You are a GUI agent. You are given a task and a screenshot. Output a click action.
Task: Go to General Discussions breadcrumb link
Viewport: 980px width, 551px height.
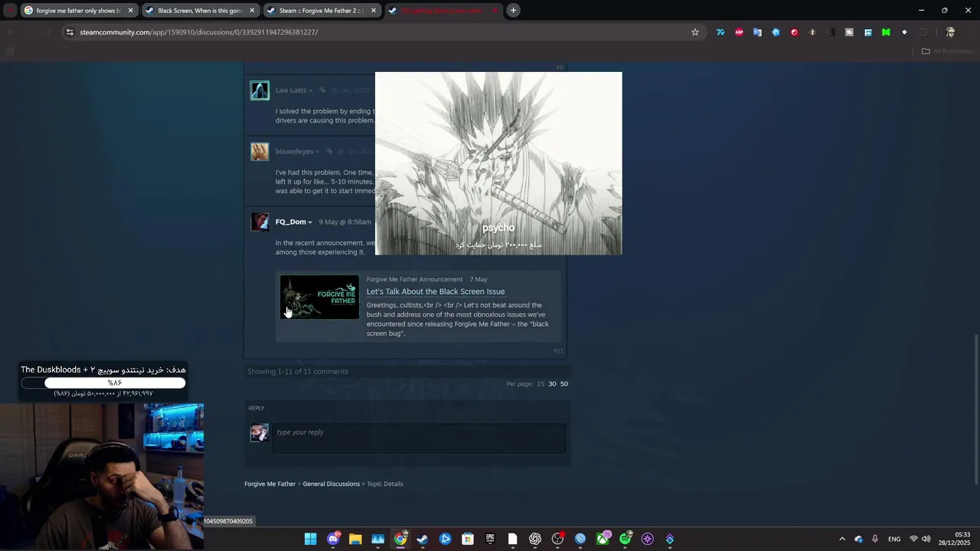point(331,484)
